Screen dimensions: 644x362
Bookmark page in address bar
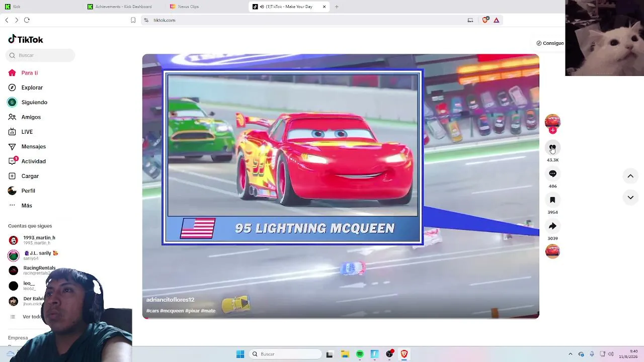click(133, 20)
